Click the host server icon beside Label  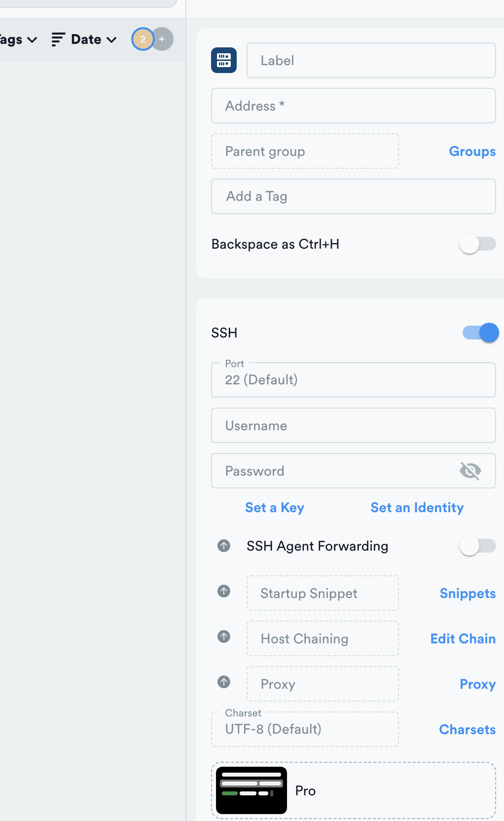click(224, 60)
